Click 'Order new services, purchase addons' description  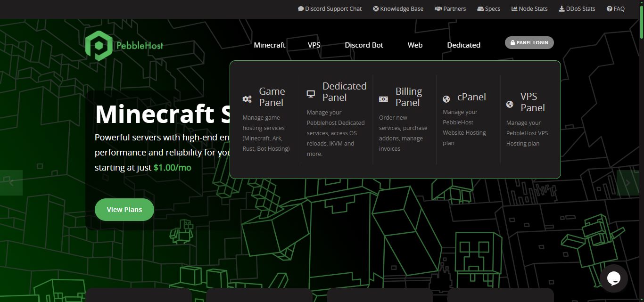[403, 133]
